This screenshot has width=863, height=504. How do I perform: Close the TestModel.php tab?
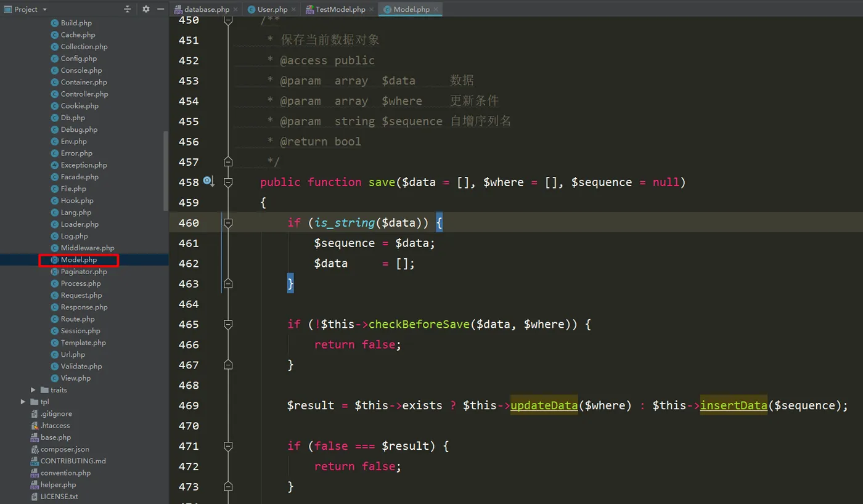coord(373,9)
